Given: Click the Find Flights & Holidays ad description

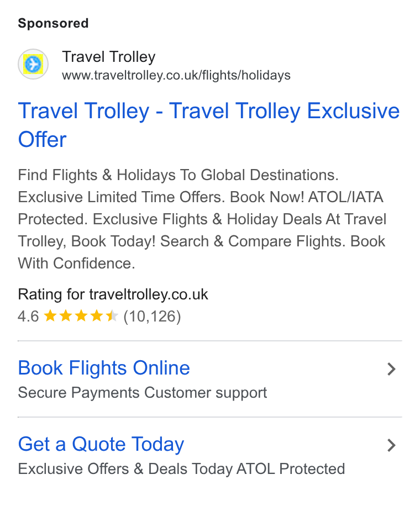Looking at the screenshot, I should (x=202, y=219).
